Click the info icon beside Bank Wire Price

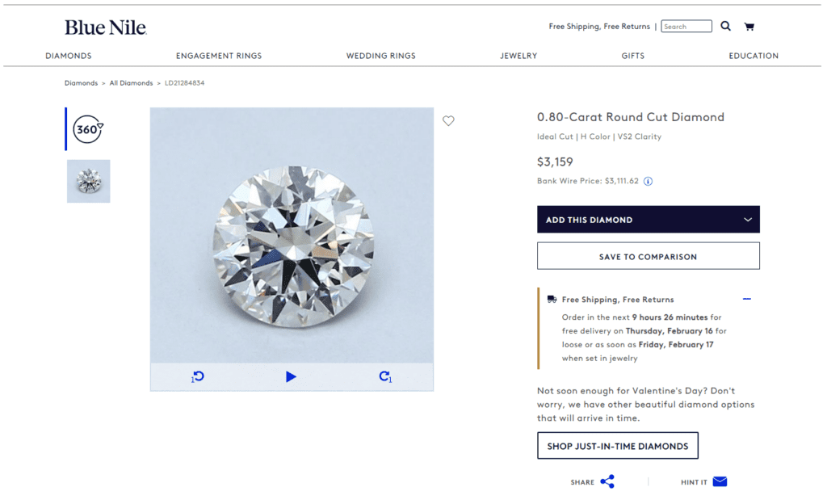648,181
